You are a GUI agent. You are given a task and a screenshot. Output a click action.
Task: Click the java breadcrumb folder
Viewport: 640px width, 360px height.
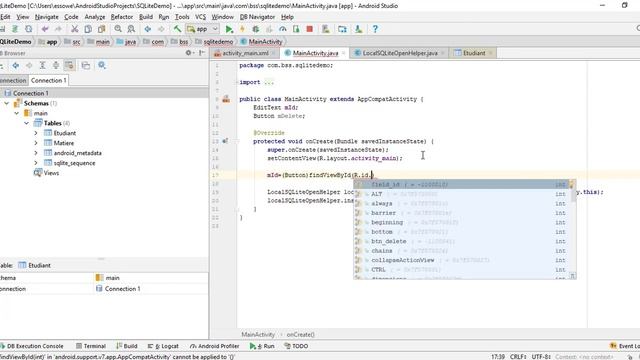pyautogui.click(x=126, y=42)
